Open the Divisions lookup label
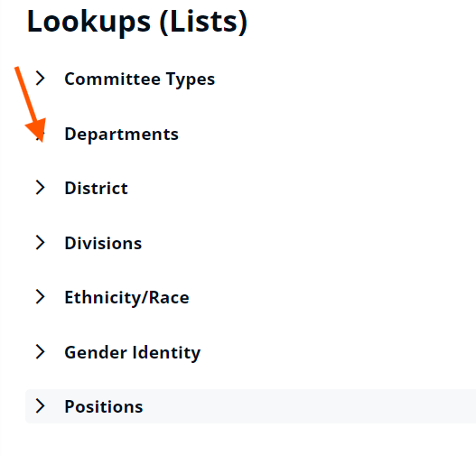This screenshot has height=456, width=476. coord(103,243)
